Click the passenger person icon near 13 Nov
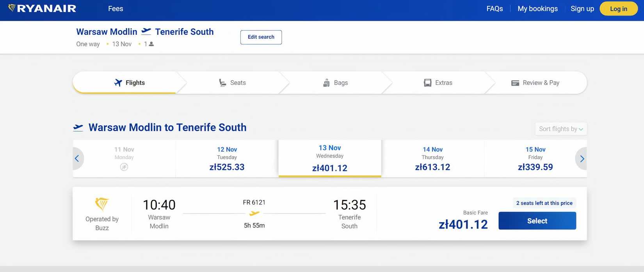 [151, 43]
